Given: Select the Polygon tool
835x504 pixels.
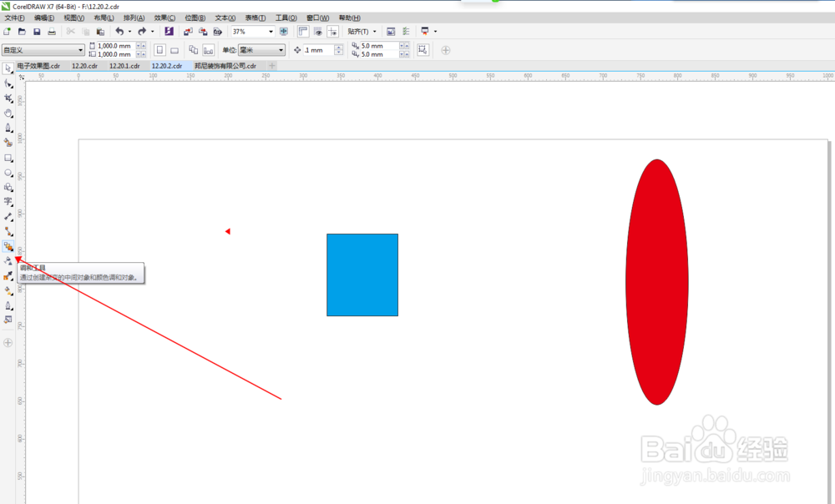Looking at the screenshot, I should 8,188.
